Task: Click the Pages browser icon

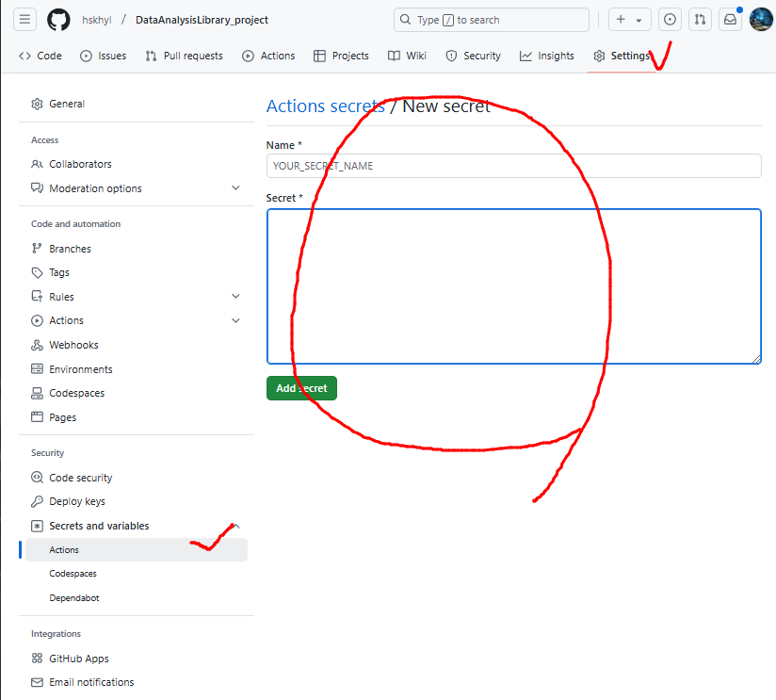Action: (37, 416)
